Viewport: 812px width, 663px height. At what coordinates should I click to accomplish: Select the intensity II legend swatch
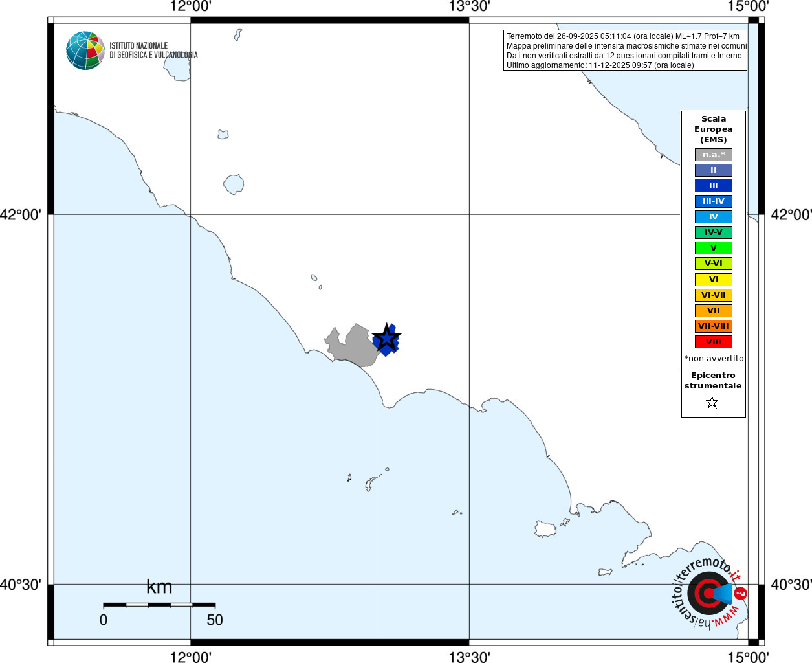pyautogui.click(x=714, y=170)
